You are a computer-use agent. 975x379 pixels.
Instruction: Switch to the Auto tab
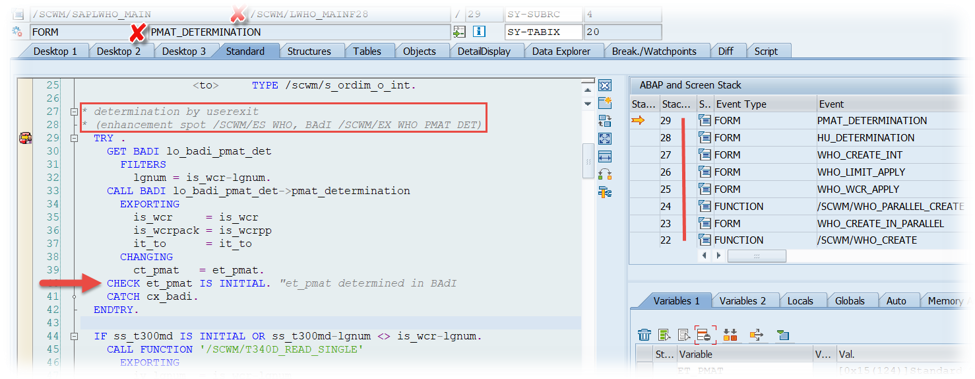(x=896, y=301)
